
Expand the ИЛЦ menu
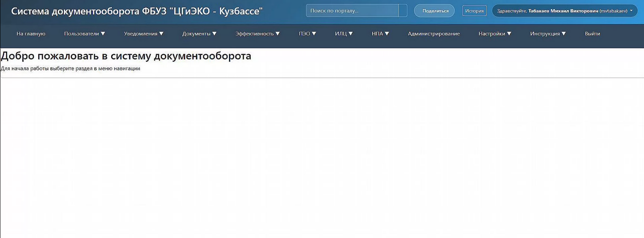(344, 34)
